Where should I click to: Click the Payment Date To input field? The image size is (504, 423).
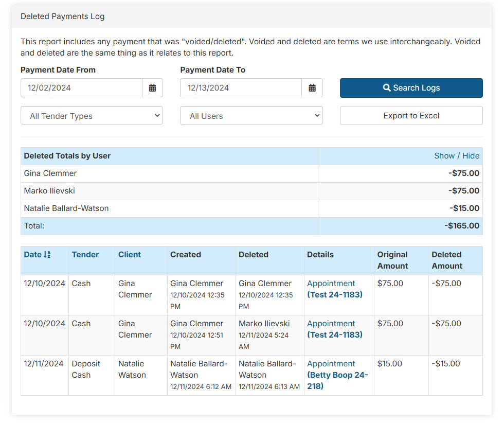click(241, 88)
